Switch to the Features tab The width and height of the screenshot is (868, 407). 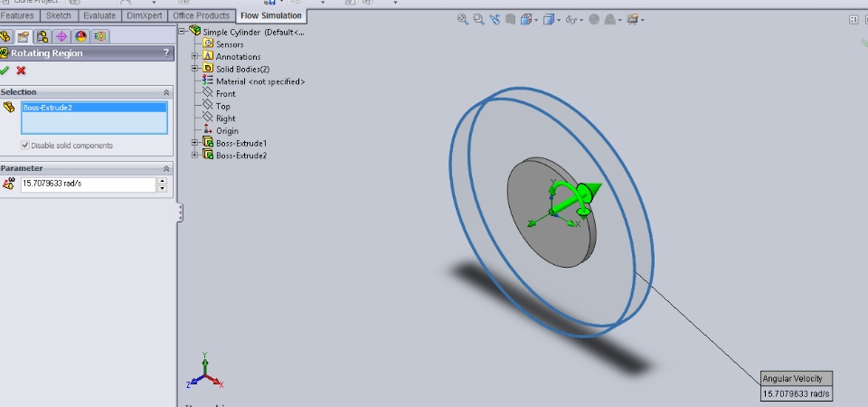point(18,15)
